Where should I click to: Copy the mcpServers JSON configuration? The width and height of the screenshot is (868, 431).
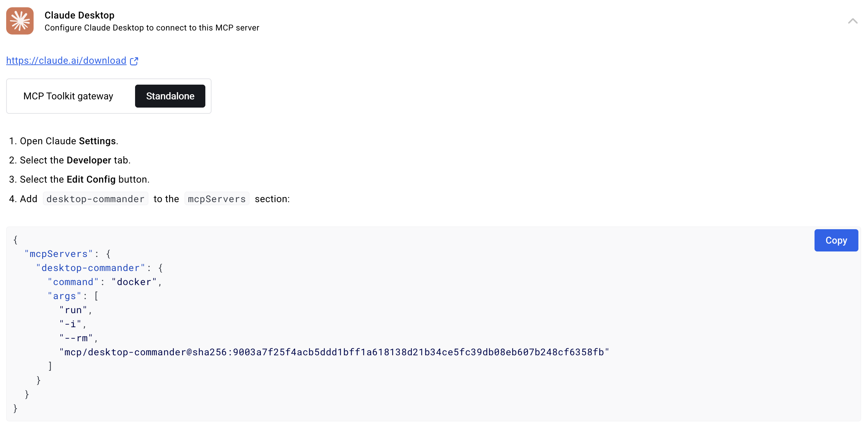[836, 240]
